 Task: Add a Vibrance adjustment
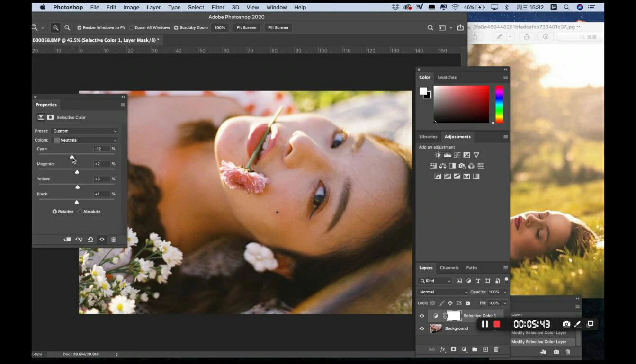476,155
